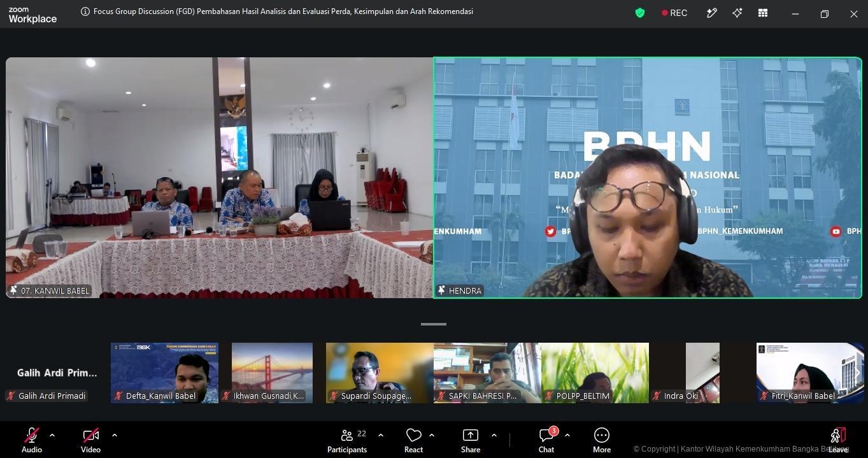Image resolution: width=868 pixels, height=458 pixels.
Task: Open AI Companion sparkle icon
Action: pos(737,13)
